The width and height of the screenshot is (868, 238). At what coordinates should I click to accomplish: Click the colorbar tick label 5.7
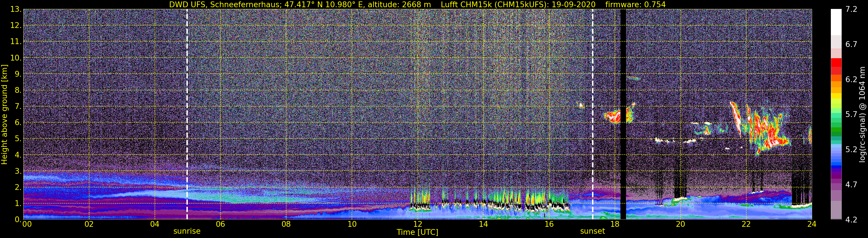851,115
